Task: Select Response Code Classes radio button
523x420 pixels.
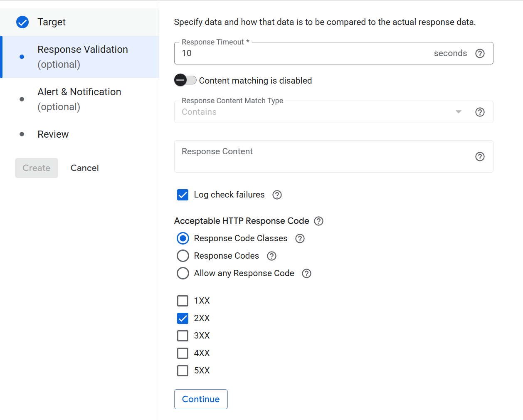Action: point(183,238)
